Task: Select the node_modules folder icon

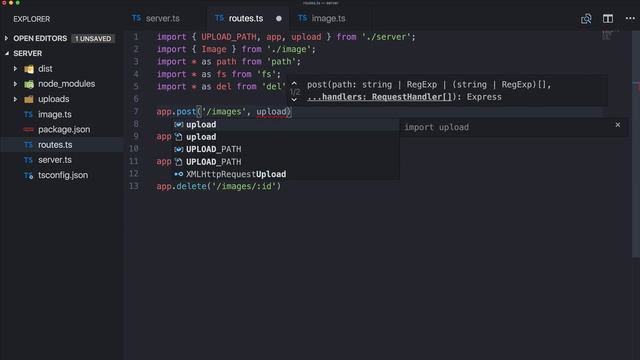Action: tap(29, 84)
